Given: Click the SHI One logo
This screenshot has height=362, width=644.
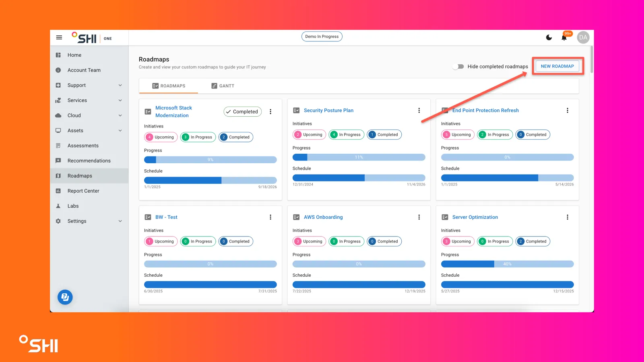Looking at the screenshot, I should [92, 38].
